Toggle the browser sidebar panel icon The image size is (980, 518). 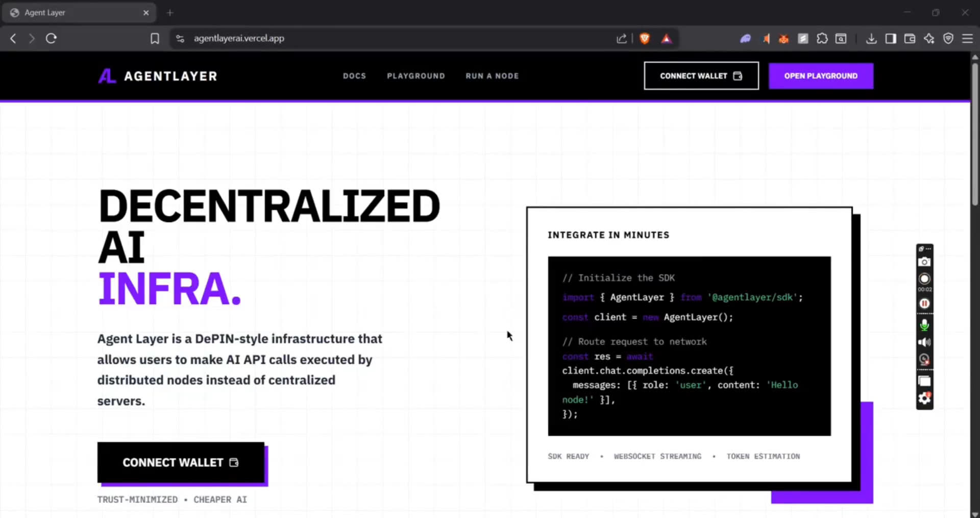[x=891, y=38]
